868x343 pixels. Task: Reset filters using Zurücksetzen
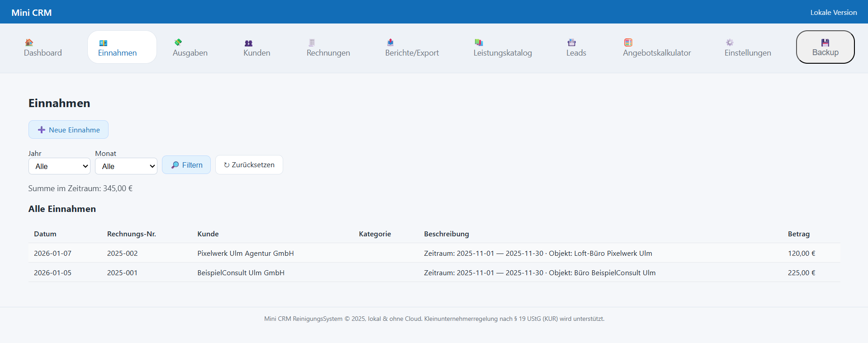point(249,165)
